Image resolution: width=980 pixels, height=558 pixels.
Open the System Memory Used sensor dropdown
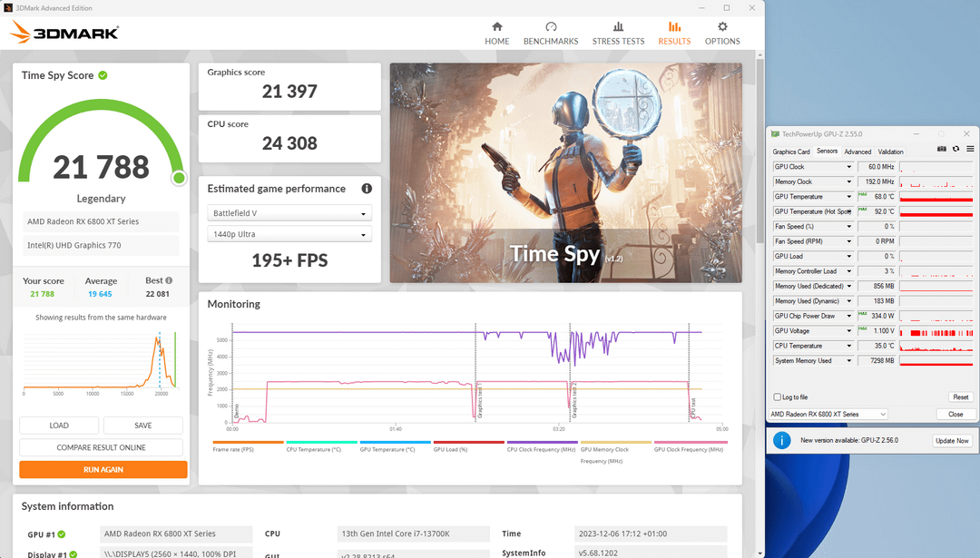(848, 360)
